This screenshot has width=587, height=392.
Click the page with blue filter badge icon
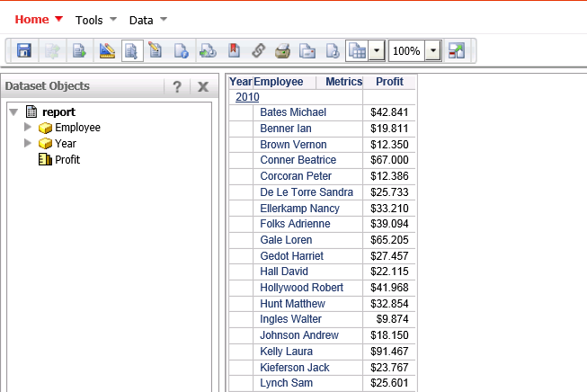[182, 50]
